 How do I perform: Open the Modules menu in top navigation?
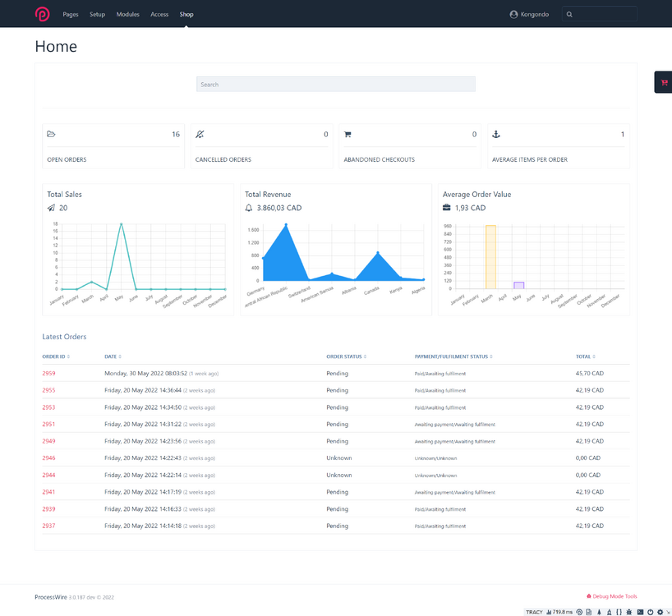127,14
